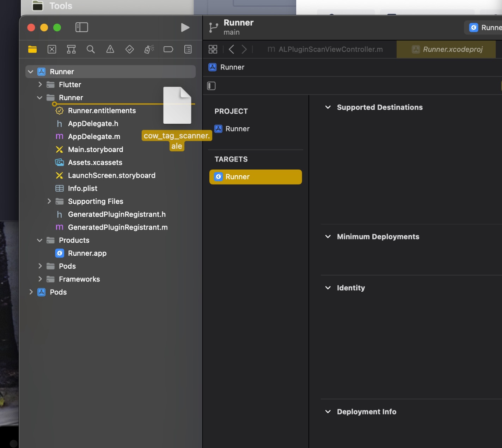
Task: Select the Info.plist file
Action: coord(82,188)
